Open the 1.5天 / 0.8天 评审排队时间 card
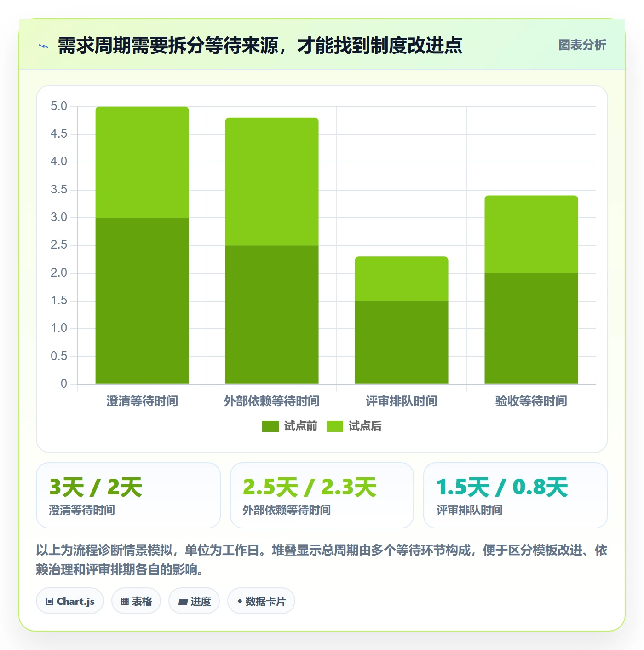Screen dimensions: 644x650 coord(516,495)
